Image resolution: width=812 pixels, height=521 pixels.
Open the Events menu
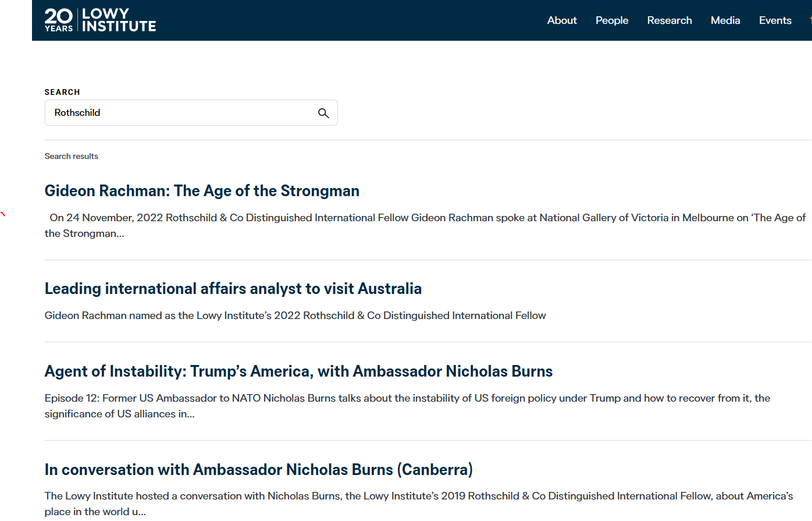[x=775, y=20]
